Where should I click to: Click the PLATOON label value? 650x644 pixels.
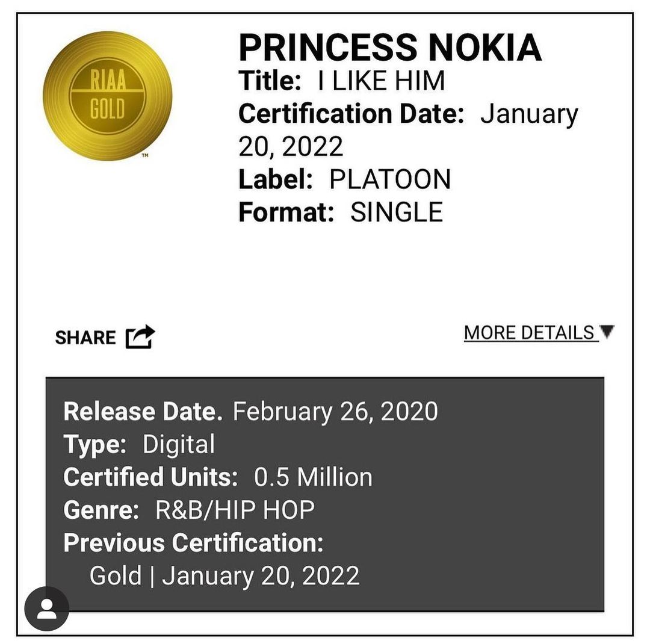coord(390,179)
